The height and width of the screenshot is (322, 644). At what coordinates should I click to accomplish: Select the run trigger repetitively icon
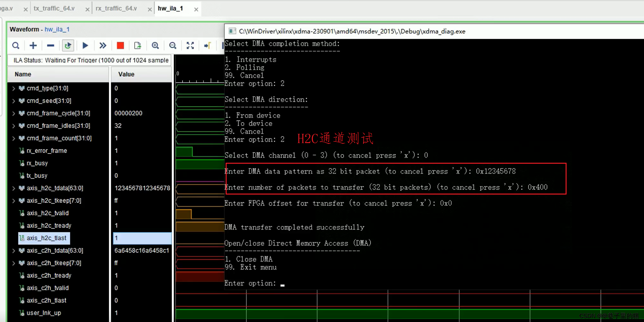click(103, 45)
